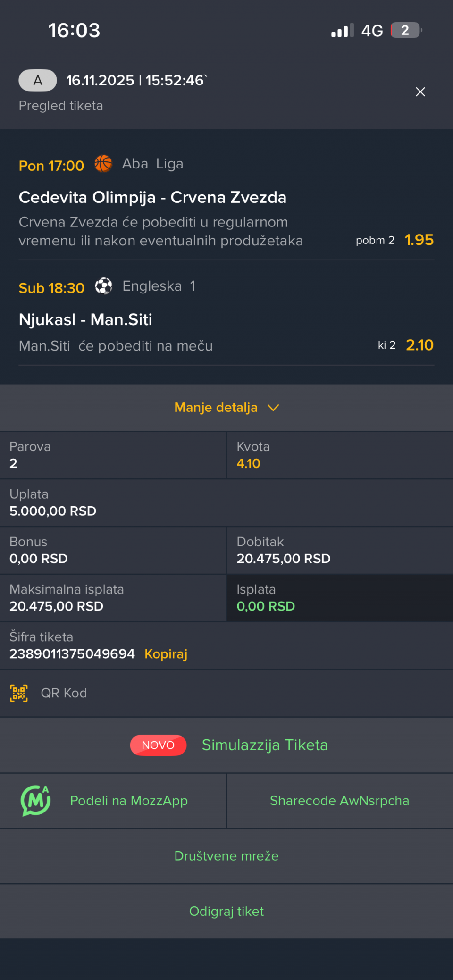Tap the red NOVO badge
Screen dimensions: 453x980
tap(158, 745)
